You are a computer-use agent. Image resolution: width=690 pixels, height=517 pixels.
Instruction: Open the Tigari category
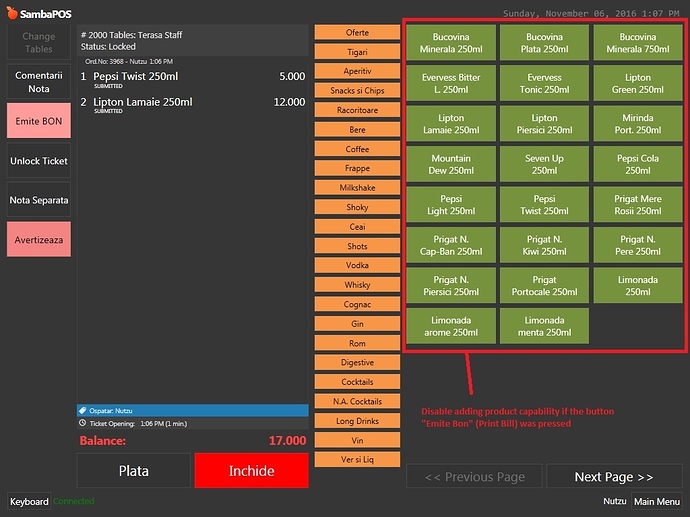[x=357, y=52]
